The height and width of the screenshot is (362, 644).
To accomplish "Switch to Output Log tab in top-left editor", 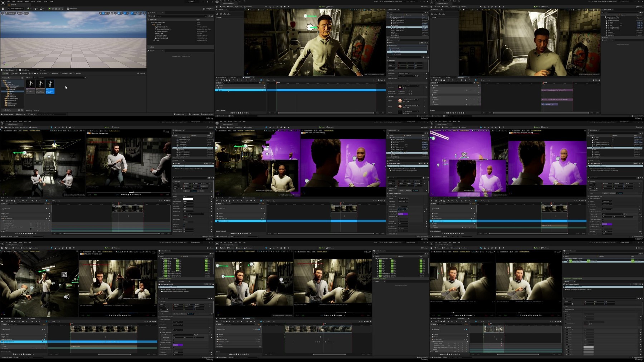I will 24,70.
